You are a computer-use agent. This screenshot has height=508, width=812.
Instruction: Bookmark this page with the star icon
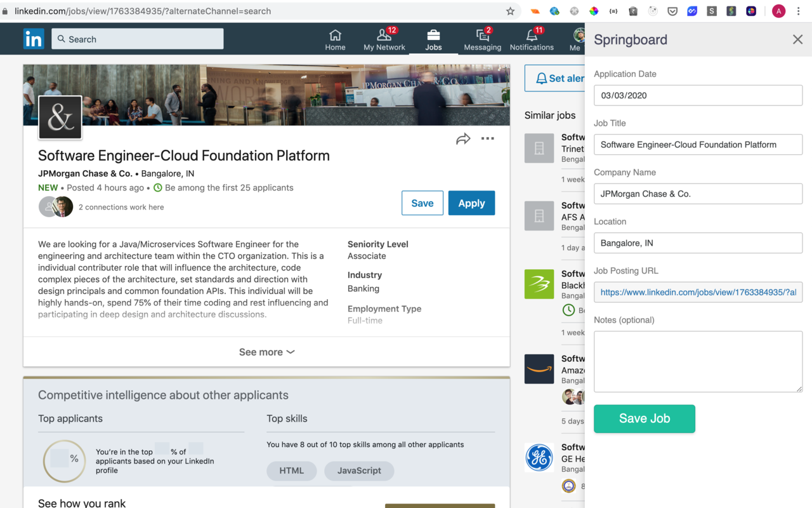(510, 11)
